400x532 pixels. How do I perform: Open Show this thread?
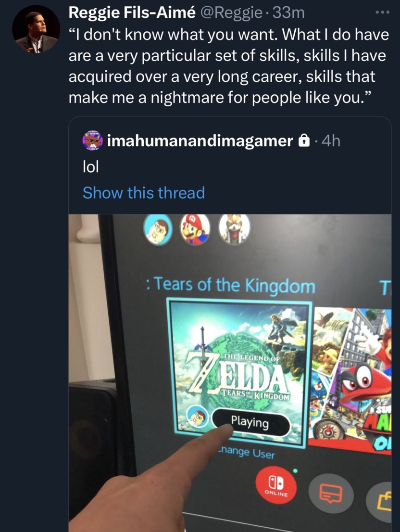coord(143,192)
